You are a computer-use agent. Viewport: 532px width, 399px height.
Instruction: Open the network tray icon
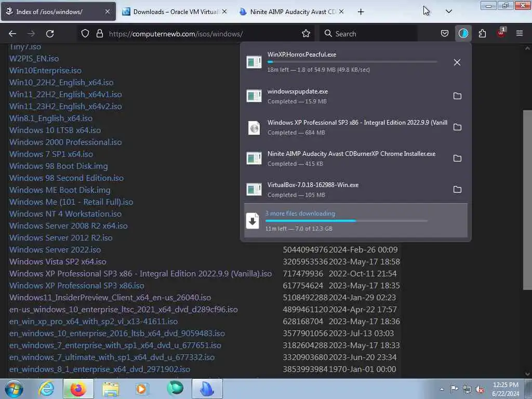click(x=467, y=389)
